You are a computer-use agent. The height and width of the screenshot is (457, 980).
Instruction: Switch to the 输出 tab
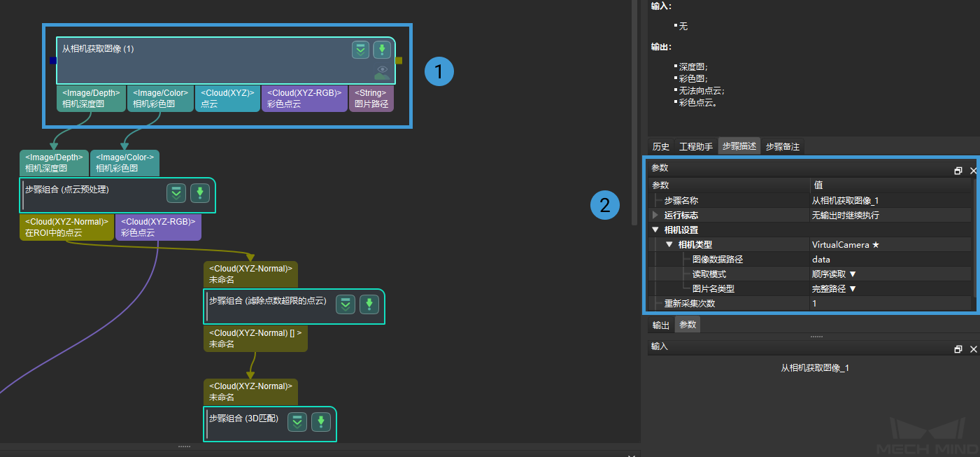click(x=660, y=325)
